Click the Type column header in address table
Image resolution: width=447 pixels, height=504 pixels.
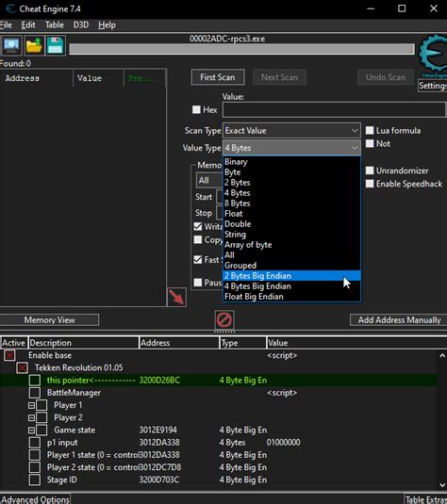coord(242,343)
